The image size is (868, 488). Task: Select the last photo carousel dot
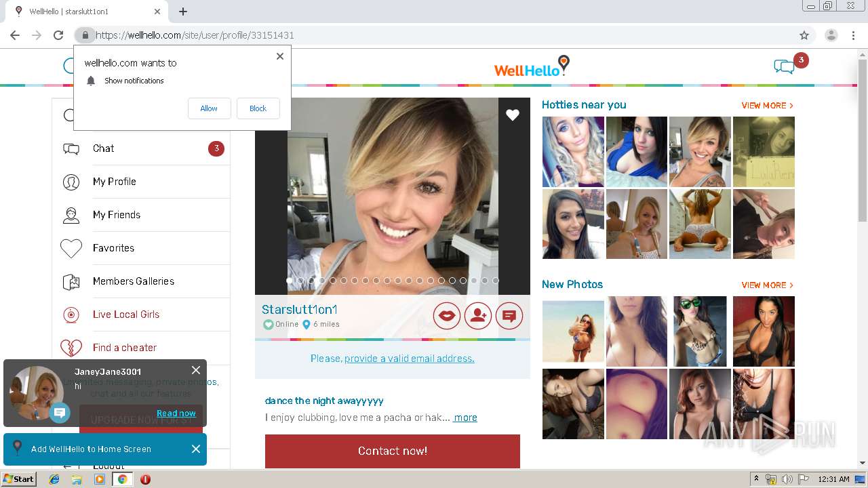click(496, 281)
